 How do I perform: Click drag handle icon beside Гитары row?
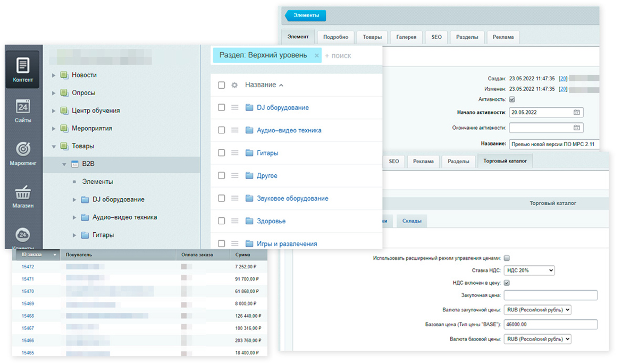[x=235, y=153]
